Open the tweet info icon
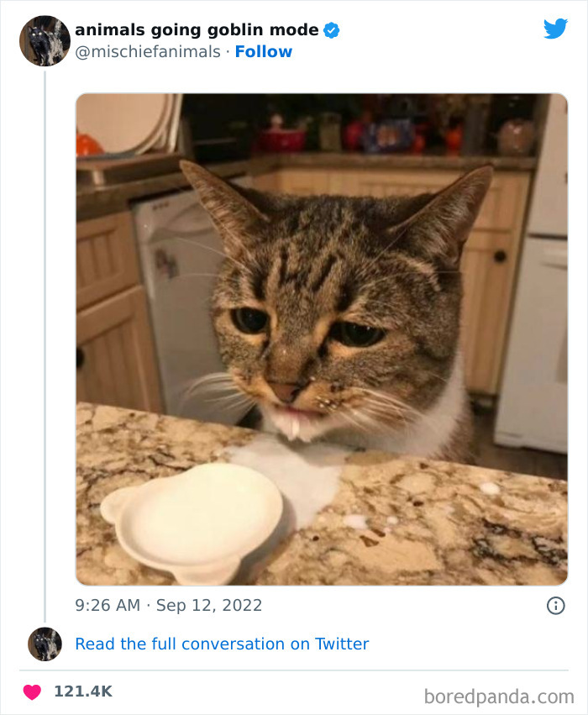 coord(555,605)
